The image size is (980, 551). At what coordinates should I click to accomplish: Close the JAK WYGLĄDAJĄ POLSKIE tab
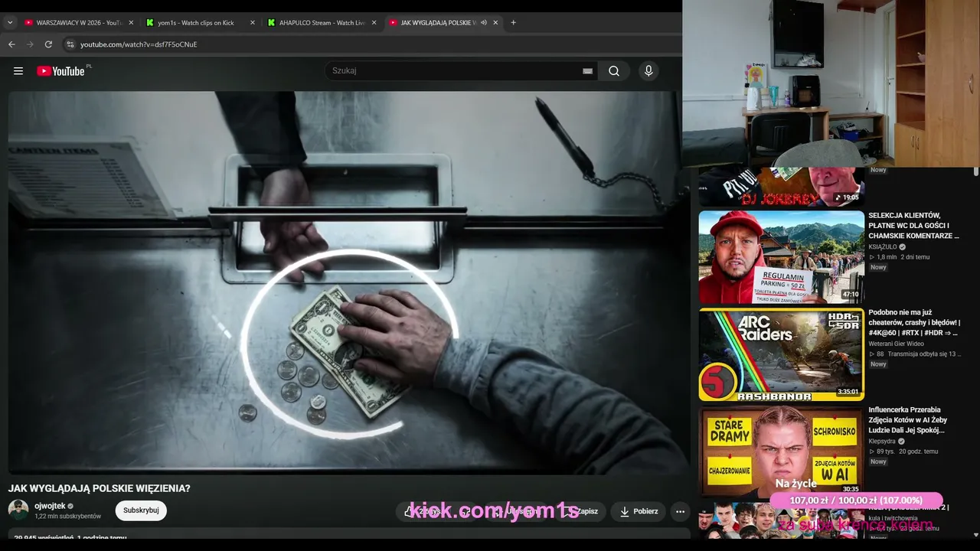pyautogui.click(x=495, y=22)
